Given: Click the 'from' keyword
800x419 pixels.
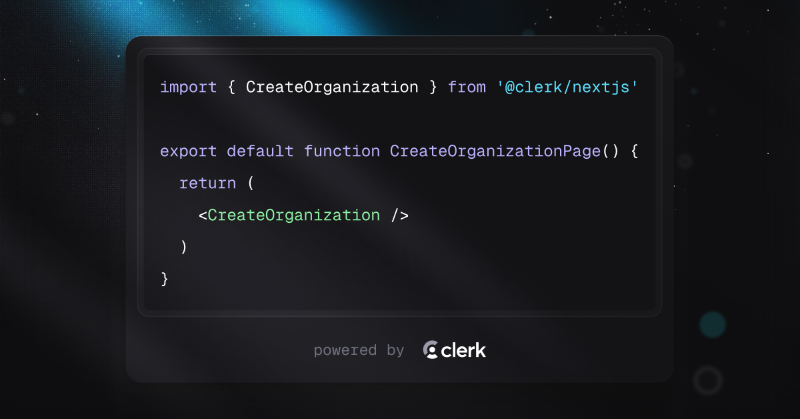Looking at the screenshot, I should [x=467, y=87].
